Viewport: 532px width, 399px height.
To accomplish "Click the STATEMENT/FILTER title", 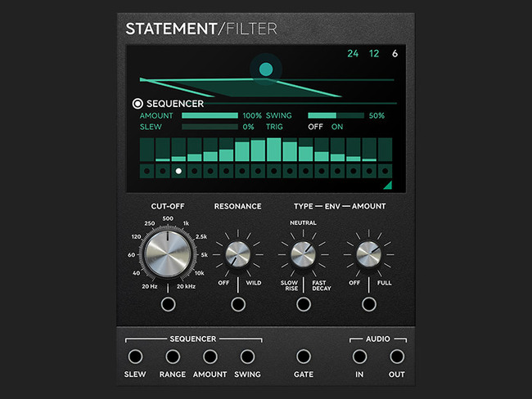I will pyautogui.click(x=201, y=29).
